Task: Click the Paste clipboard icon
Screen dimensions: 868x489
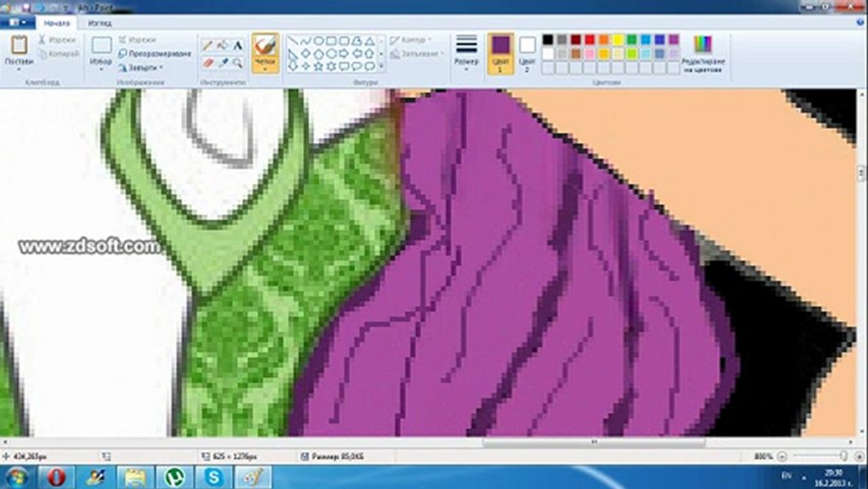Action: [x=19, y=45]
